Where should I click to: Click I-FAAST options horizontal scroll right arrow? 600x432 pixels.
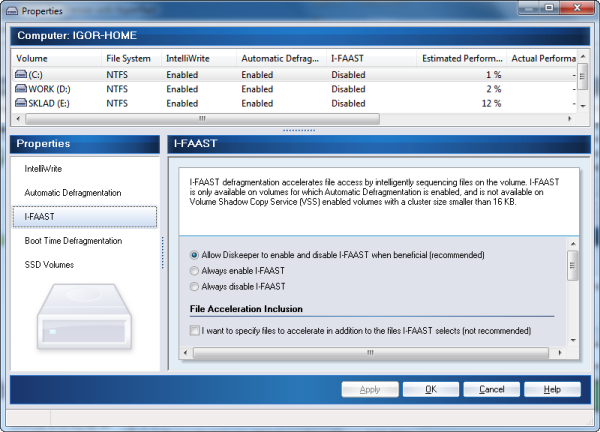[x=560, y=352]
